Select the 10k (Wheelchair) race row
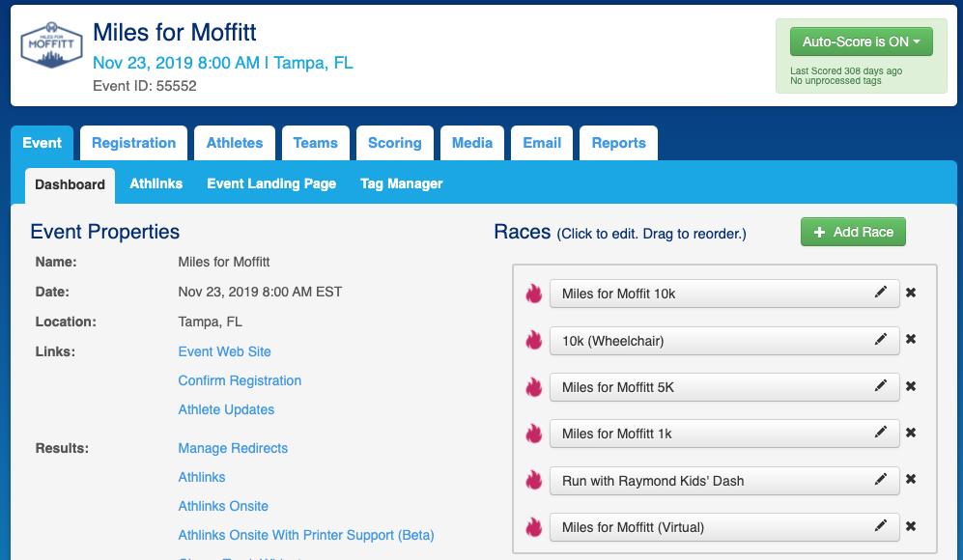963x560 pixels. coord(724,341)
